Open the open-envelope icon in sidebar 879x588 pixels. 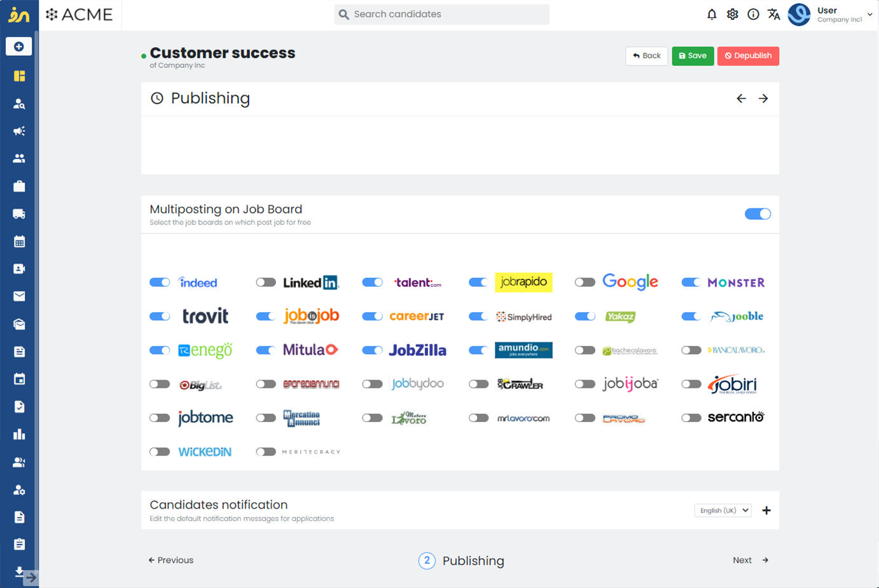point(19,324)
